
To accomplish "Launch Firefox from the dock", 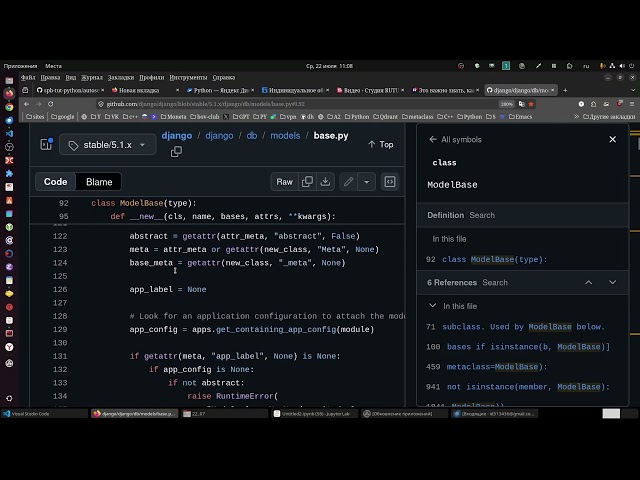I will (x=9, y=93).
